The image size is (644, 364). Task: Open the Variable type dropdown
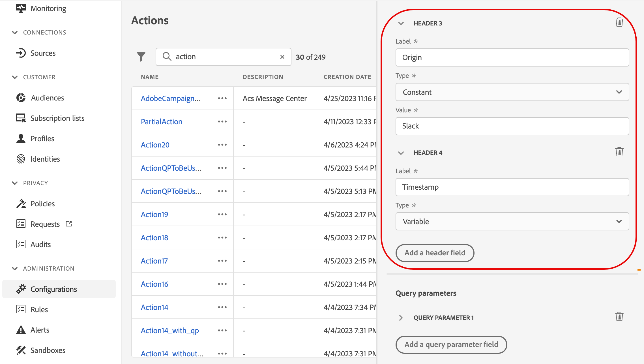[512, 222]
